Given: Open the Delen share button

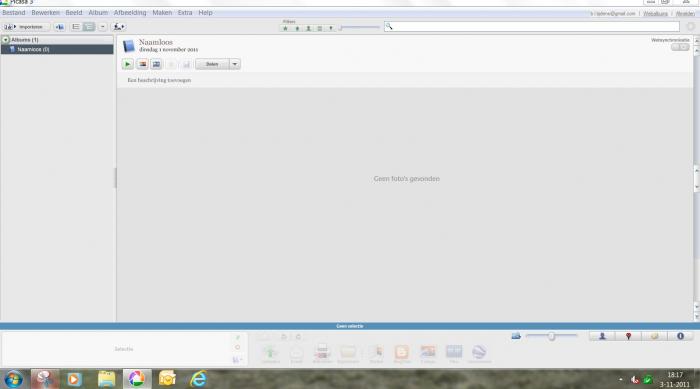Looking at the screenshot, I should point(212,64).
